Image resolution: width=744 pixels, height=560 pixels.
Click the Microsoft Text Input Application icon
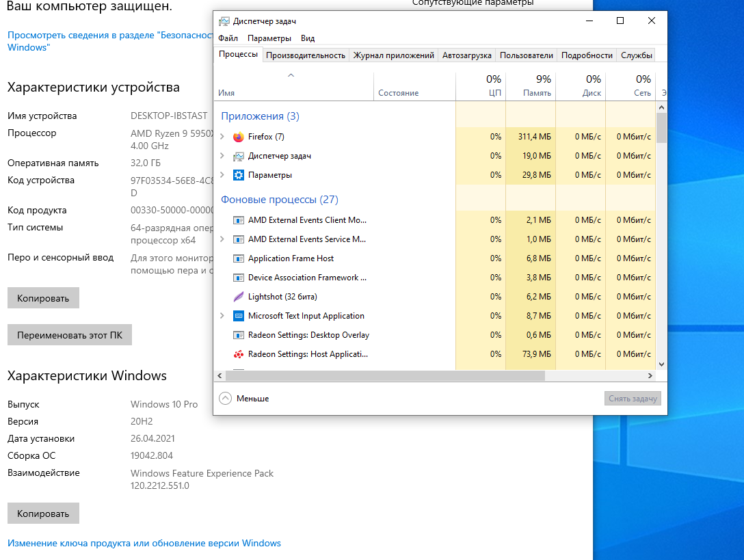point(238,316)
